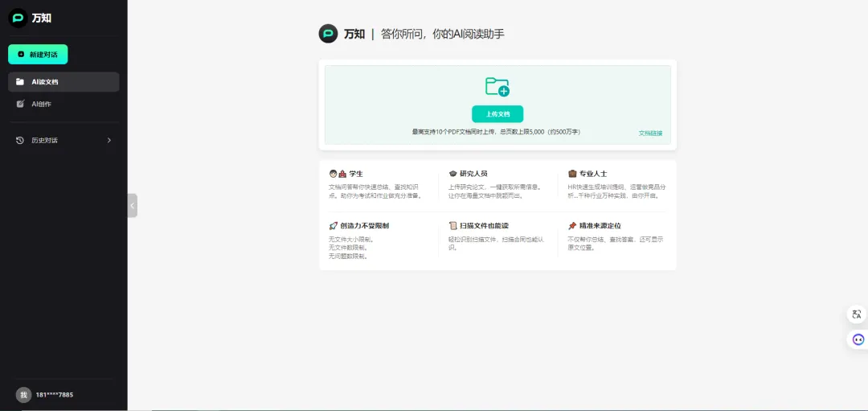The width and height of the screenshot is (868, 411).
Task: Open the AI创作 section
Action: click(63, 104)
